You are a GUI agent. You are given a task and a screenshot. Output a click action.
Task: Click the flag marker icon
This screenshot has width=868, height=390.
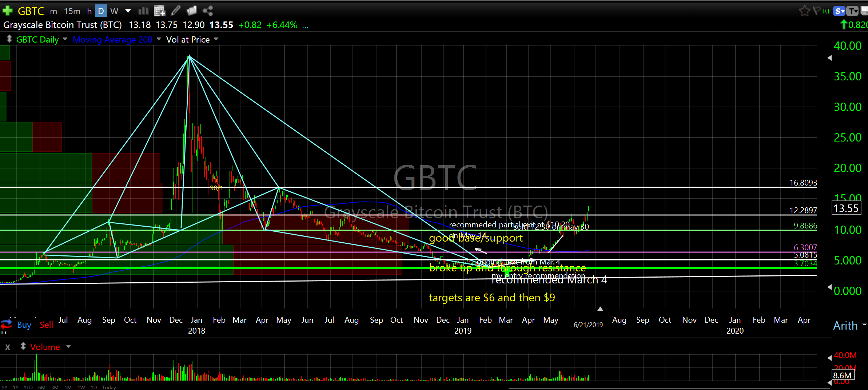click(x=816, y=11)
